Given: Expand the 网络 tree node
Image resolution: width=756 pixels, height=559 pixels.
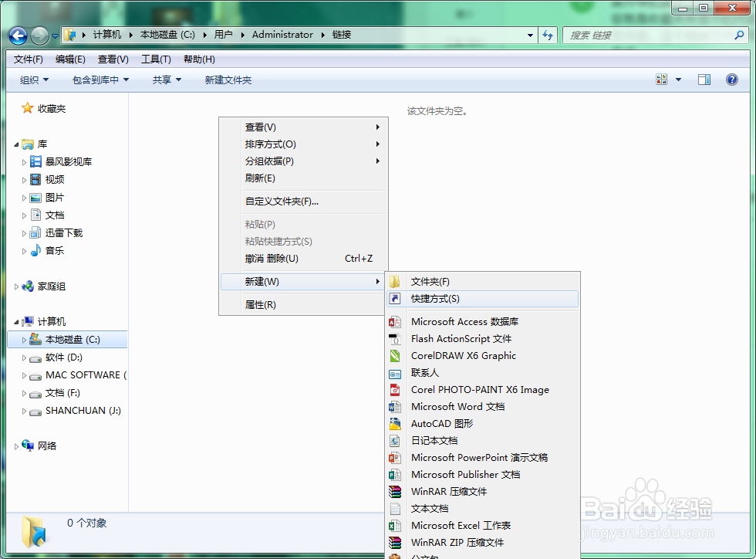Looking at the screenshot, I should 16,446.
